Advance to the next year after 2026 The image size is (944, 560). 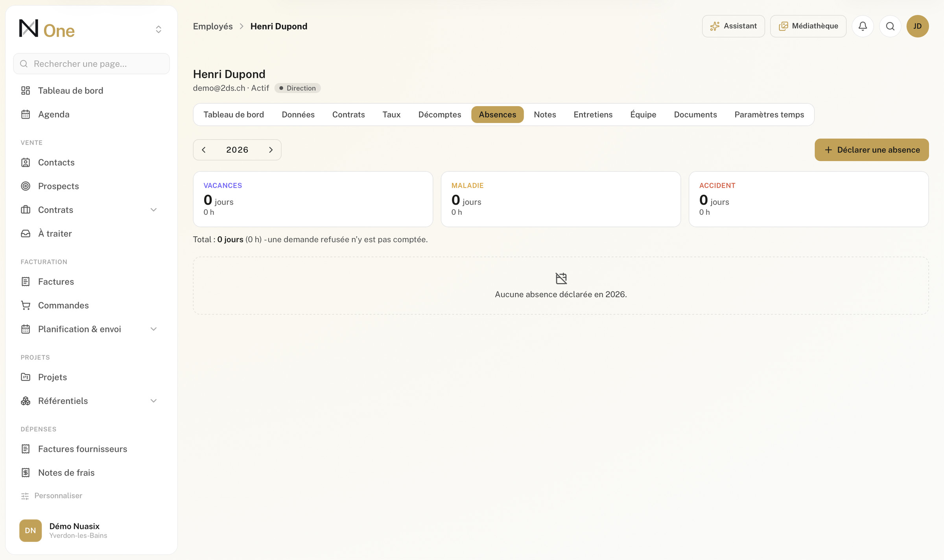[271, 150]
